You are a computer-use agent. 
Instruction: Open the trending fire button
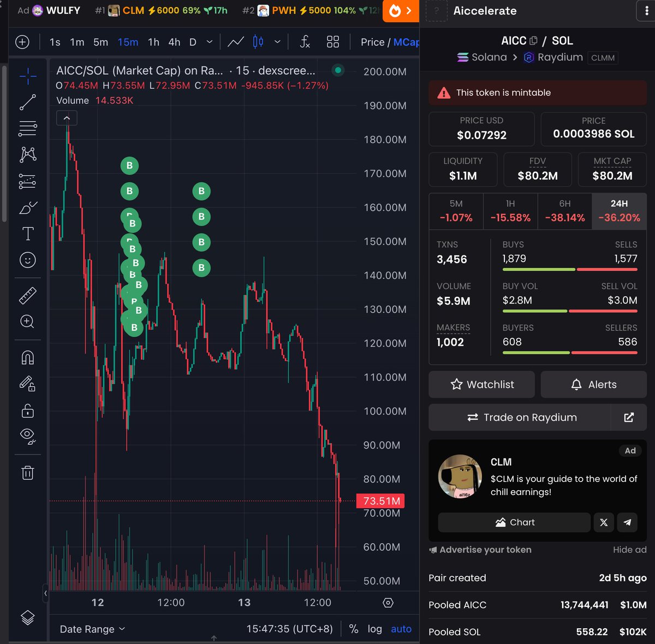401,11
